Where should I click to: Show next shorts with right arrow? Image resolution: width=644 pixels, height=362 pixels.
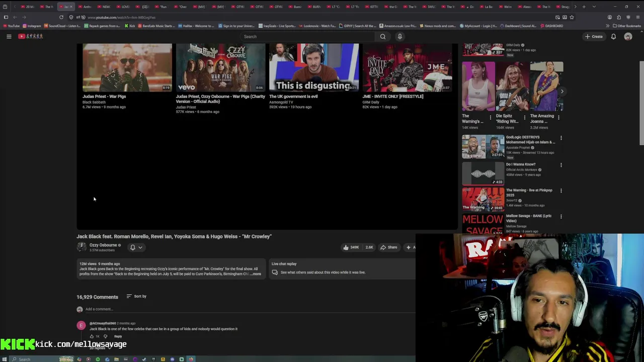click(562, 92)
